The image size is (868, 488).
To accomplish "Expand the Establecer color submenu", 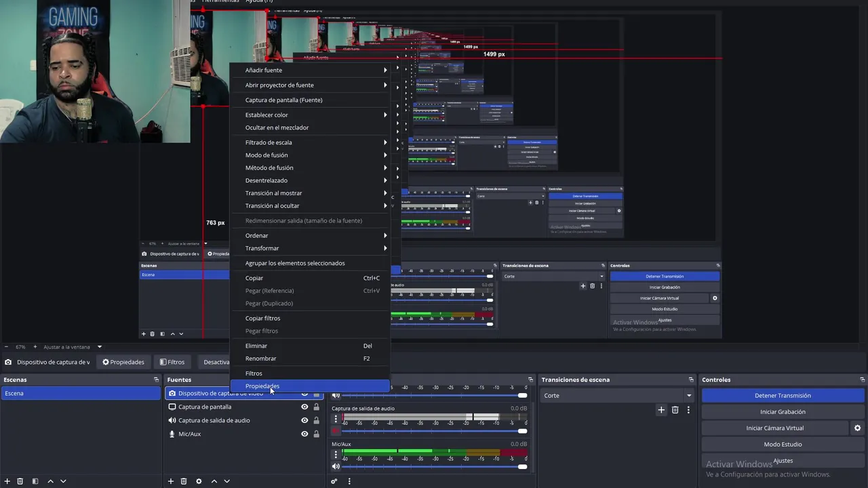I will pyautogui.click(x=310, y=115).
